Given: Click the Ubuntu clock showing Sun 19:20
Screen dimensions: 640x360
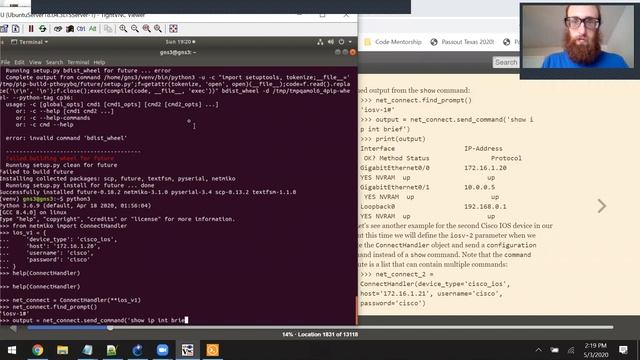Looking at the screenshot, I should (x=180, y=42).
